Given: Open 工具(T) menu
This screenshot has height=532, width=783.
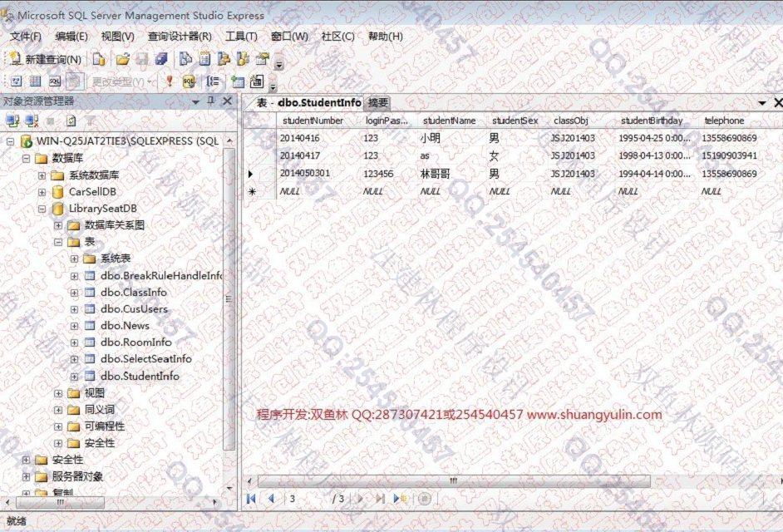Looking at the screenshot, I should pos(241,37).
